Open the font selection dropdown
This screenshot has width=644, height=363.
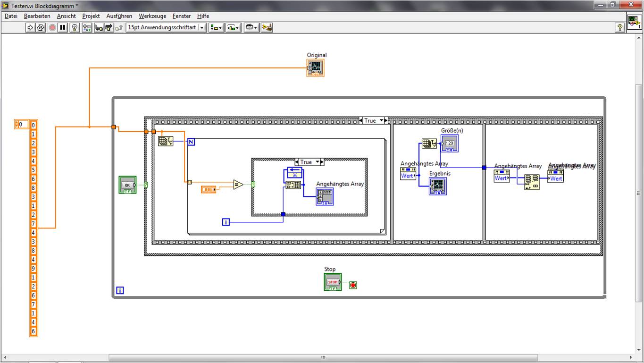point(202,28)
